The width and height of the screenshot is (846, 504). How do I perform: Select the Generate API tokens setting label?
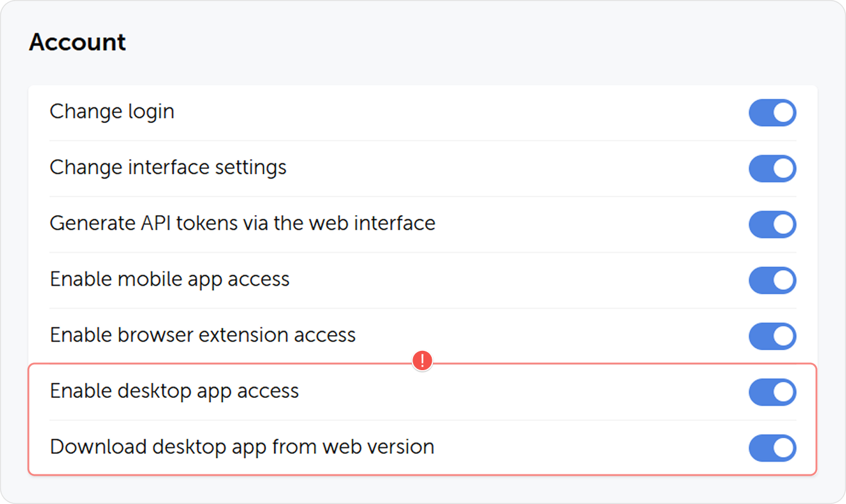pyautogui.click(x=242, y=224)
